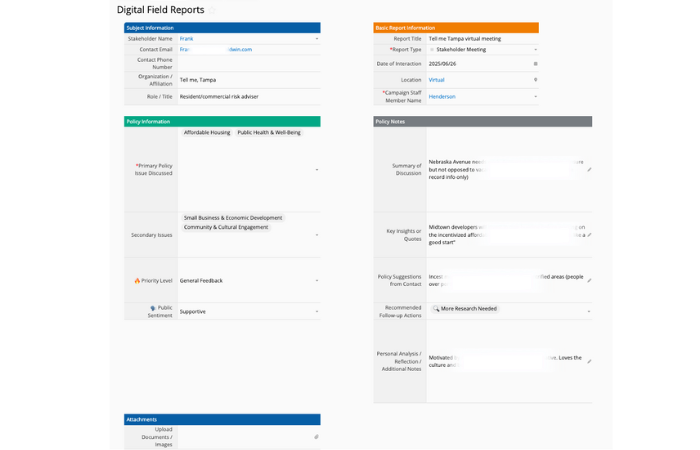700x450 pixels.
Task: Click the Report Title input field
Action: coord(480,38)
